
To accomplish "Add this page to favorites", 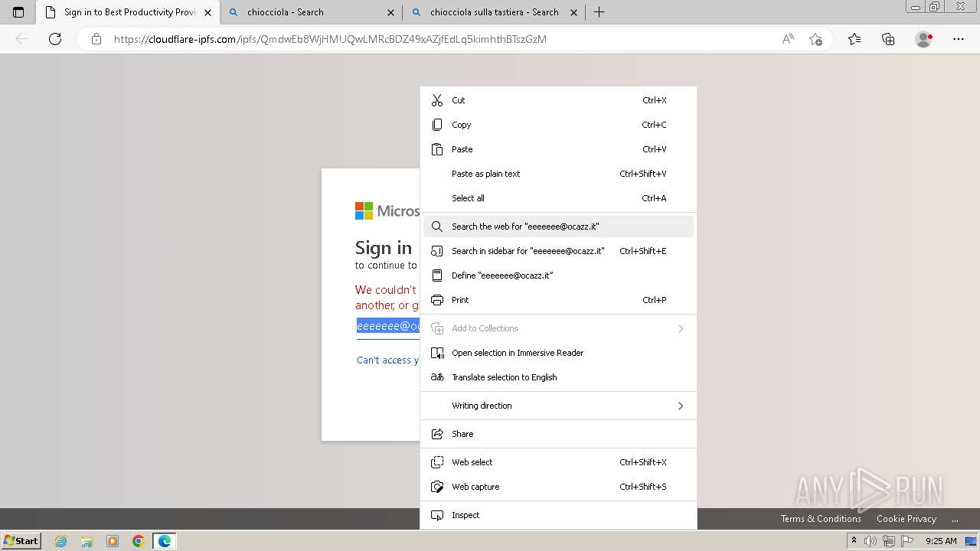I will pos(815,39).
